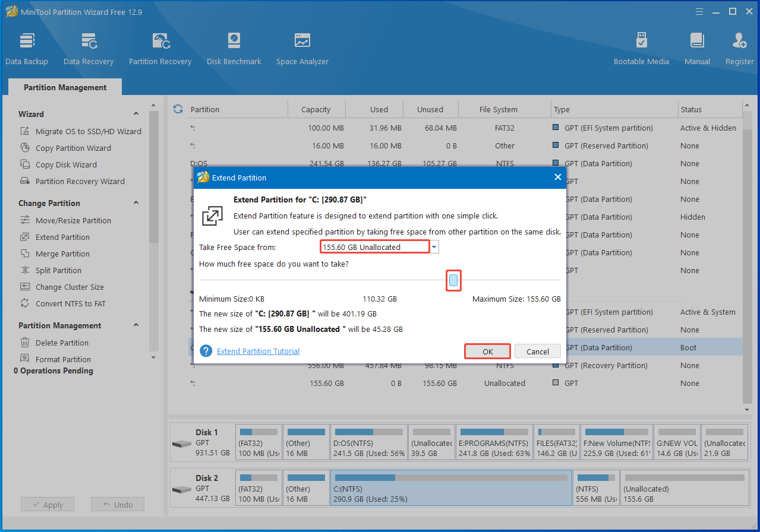Select the 16.00 MB Reserved Partition row
Image resolution: width=760 pixels, height=532 pixels.
coord(465,145)
